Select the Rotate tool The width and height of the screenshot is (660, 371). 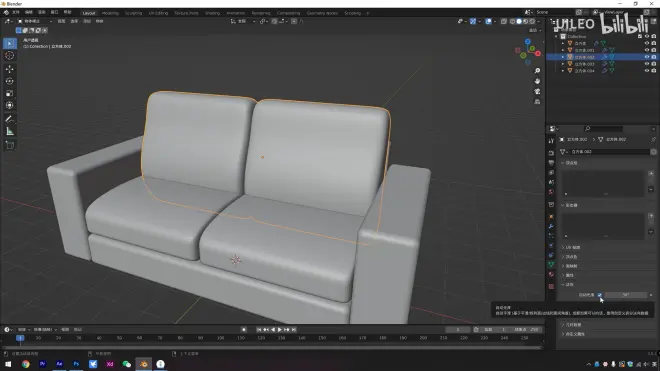click(x=10, y=81)
